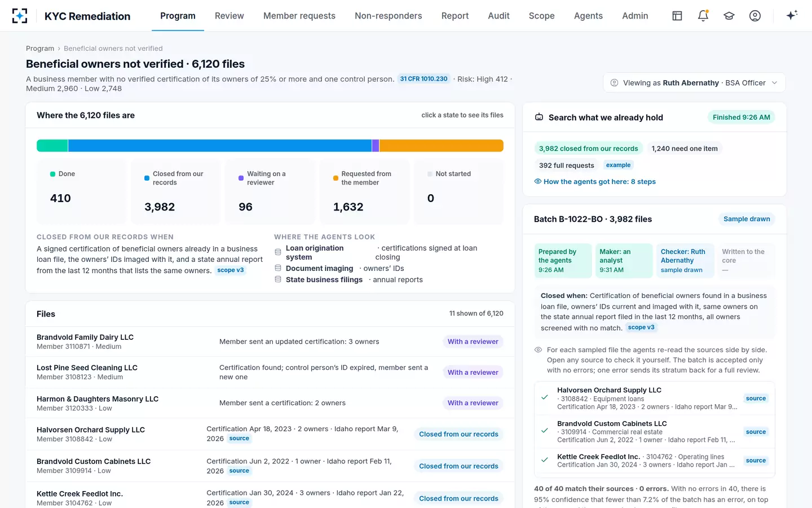Click the checkmark on the Kettle Creek Feedlot sample row
This screenshot has width=812, height=508.
[x=545, y=460]
